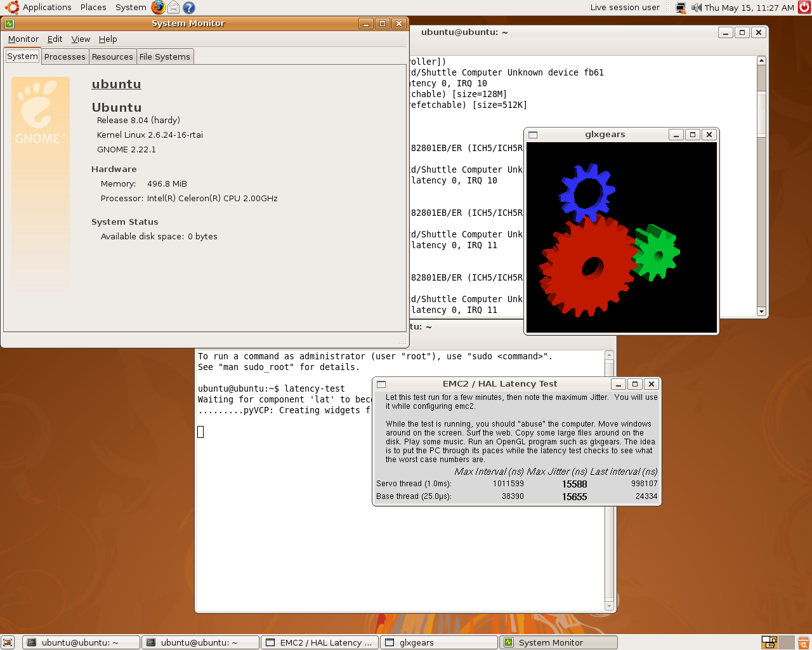Maximize the System Monitor window

click(383, 23)
